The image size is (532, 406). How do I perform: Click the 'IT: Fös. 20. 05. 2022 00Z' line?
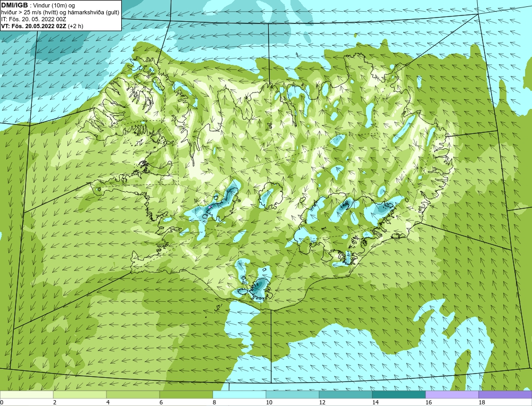tap(32, 19)
